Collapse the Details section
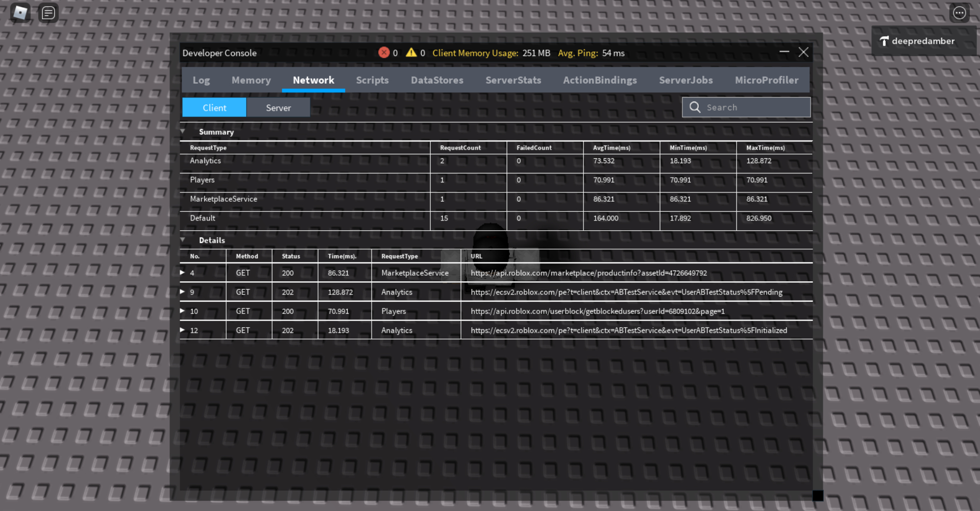 point(184,239)
